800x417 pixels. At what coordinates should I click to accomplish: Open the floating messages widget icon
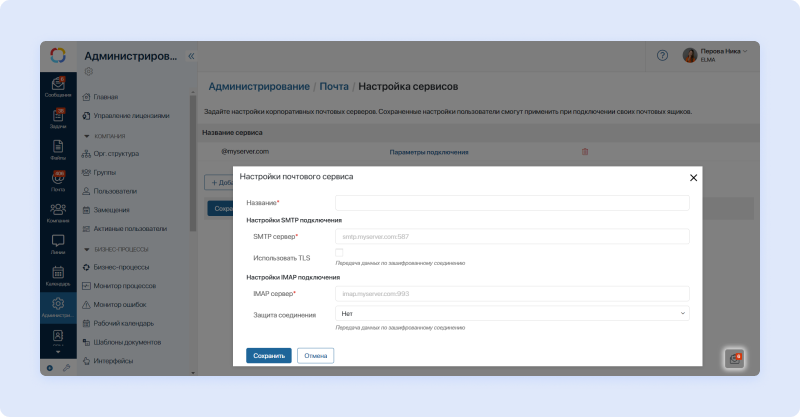(x=735, y=359)
